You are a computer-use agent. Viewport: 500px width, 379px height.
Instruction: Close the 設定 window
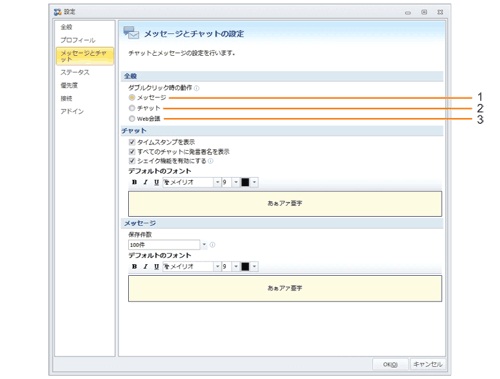click(x=440, y=12)
